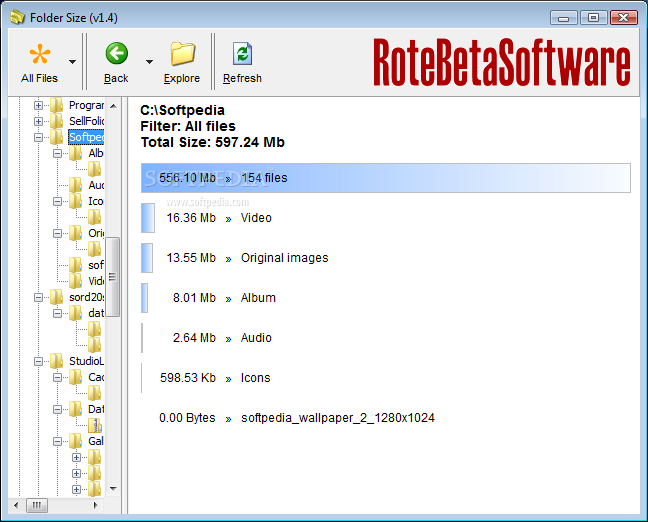This screenshot has height=522, width=648.
Task: Click the 598.53 Kb size value
Action: tap(188, 378)
